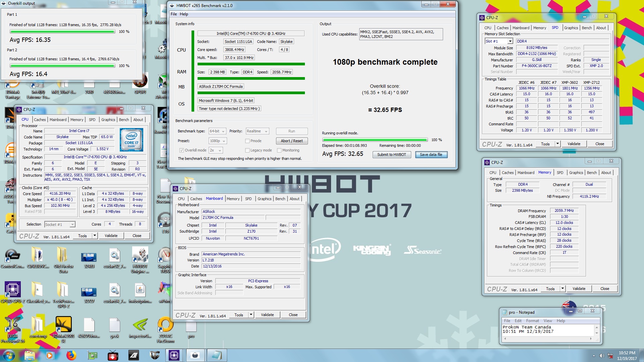The height and width of the screenshot is (362, 644).
Task: Launch 3DMark2001 SE shortcut
Action: [x=63, y=329]
